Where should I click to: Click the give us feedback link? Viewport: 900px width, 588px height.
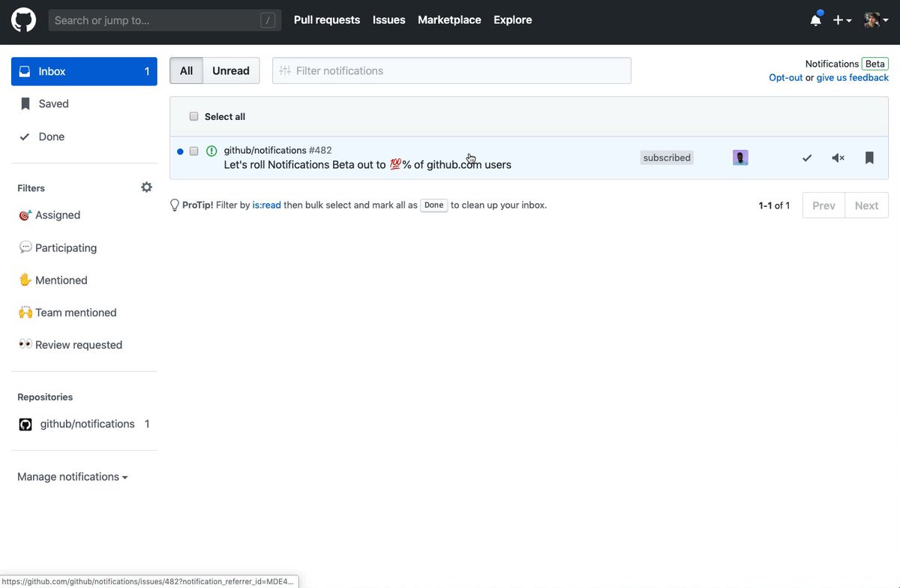pyautogui.click(x=853, y=77)
